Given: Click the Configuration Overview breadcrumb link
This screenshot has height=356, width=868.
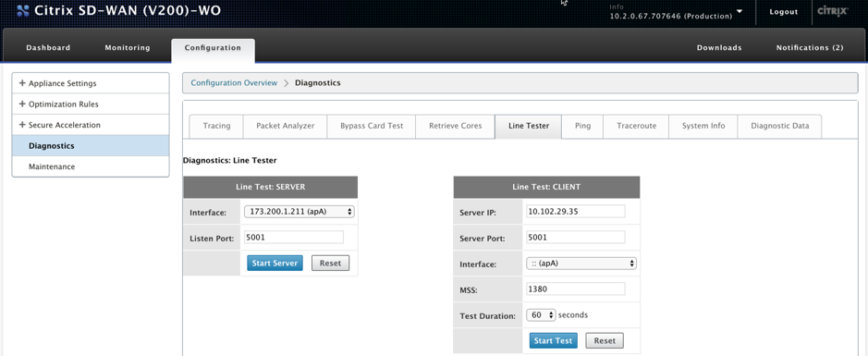Looking at the screenshot, I should click(x=234, y=83).
